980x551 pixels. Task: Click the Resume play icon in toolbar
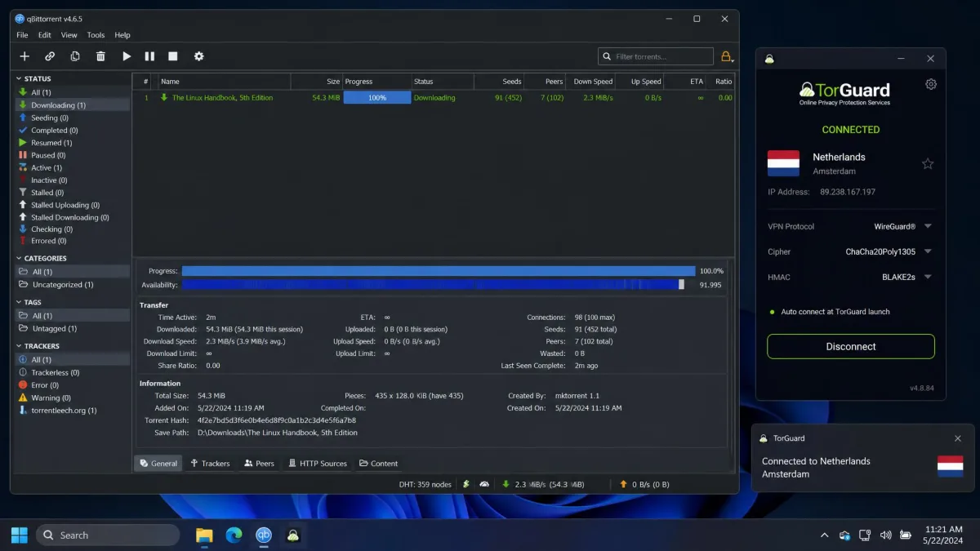pos(127,56)
